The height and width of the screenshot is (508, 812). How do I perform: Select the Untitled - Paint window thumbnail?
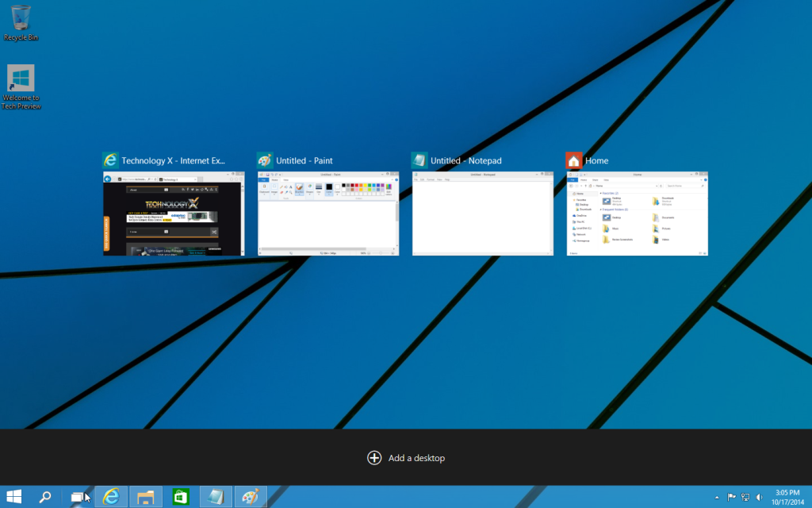click(x=327, y=214)
